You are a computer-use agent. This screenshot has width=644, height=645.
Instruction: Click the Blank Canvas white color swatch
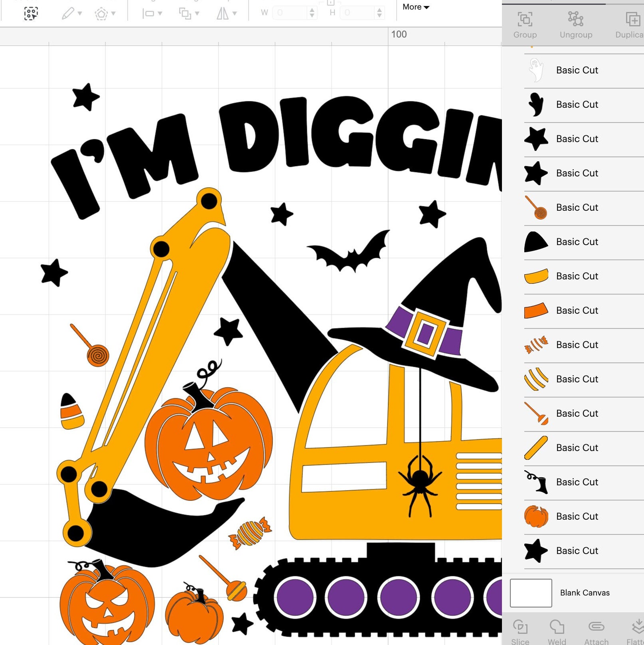pyautogui.click(x=531, y=593)
